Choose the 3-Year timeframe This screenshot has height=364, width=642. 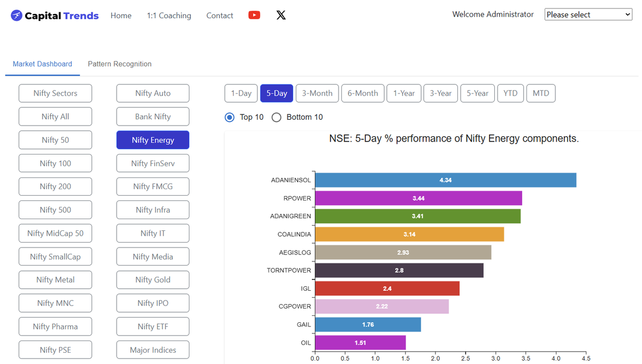click(x=441, y=93)
